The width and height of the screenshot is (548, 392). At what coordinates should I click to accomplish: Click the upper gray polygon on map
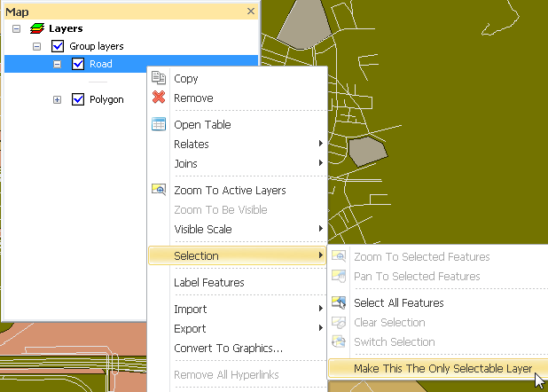[x=304, y=25]
